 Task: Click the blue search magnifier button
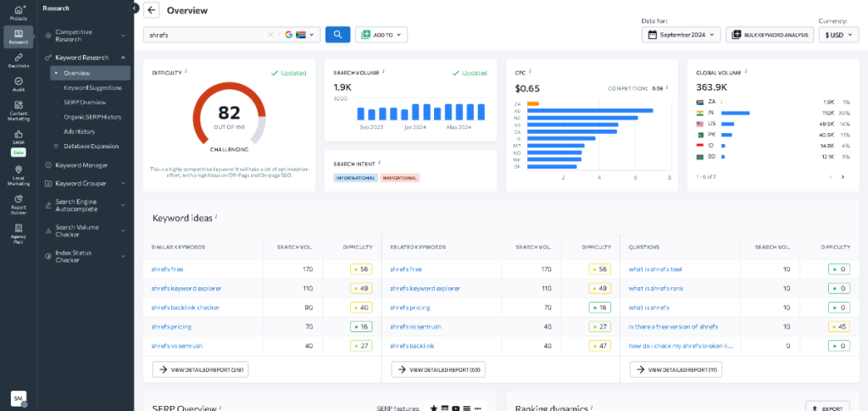click(x=337, y=34)
